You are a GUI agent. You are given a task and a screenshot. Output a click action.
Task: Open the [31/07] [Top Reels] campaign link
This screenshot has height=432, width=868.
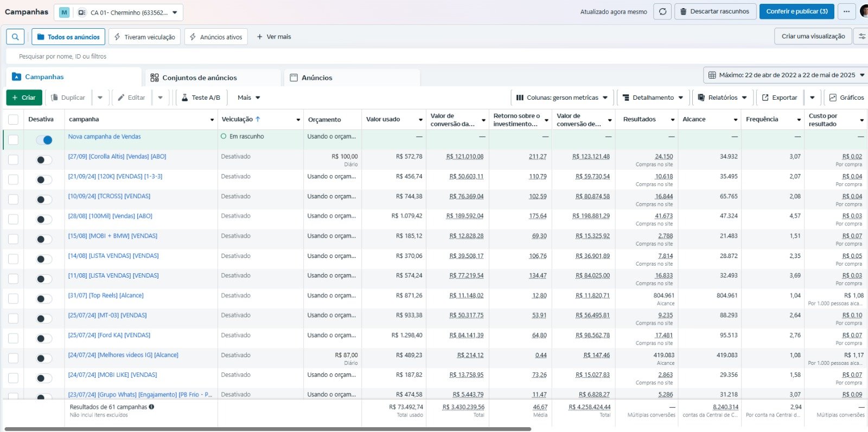[106, 295]
